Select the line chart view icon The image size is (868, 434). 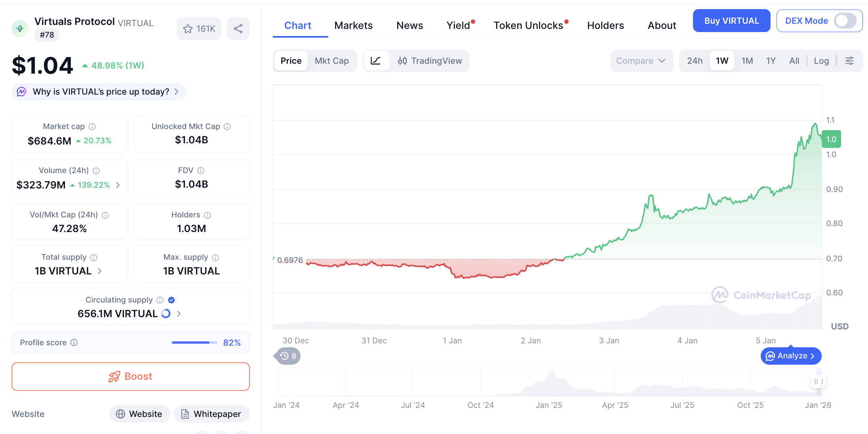pyautogui.click(x=375, y=61)
